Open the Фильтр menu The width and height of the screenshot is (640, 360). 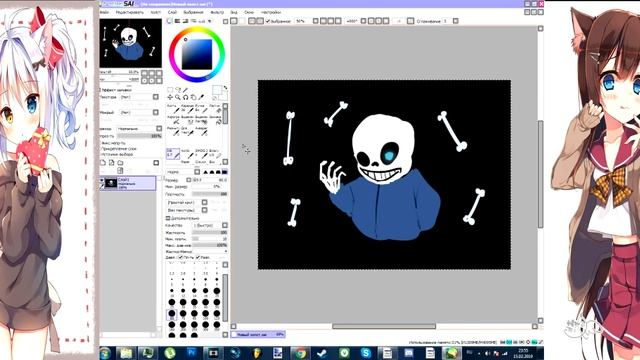tap(217, 12)
